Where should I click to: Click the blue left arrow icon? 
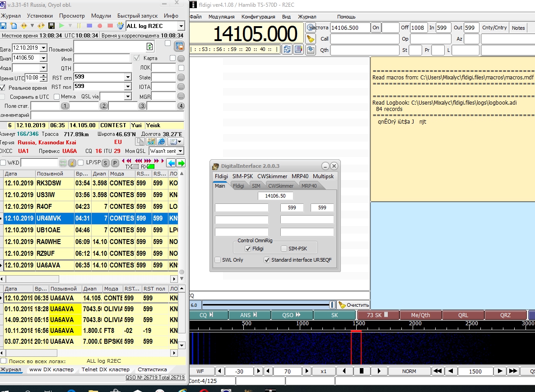pyautogui.click(x=171, y=163)
